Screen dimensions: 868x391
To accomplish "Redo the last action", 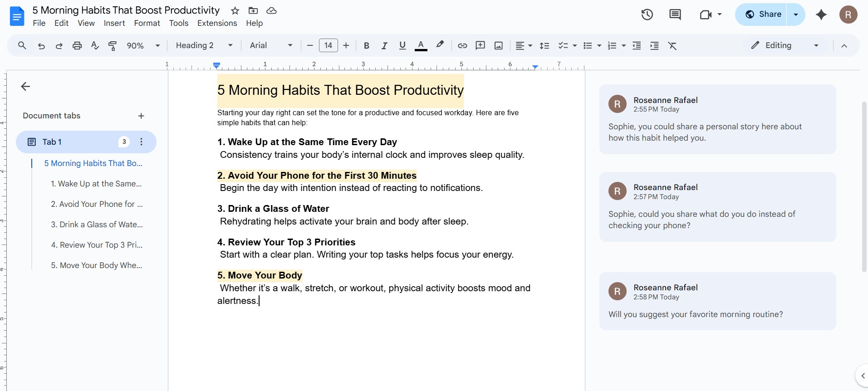I will click(59, 45).
